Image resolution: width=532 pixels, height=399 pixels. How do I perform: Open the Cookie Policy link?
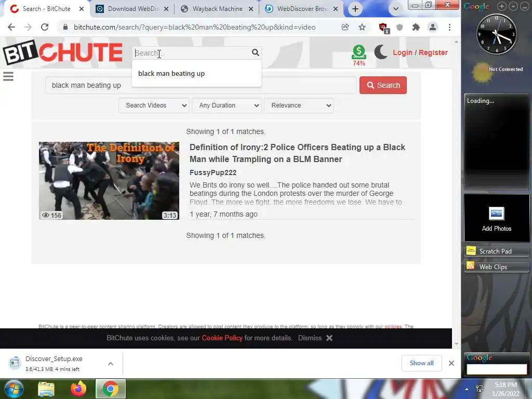click(x=222, y=338)
